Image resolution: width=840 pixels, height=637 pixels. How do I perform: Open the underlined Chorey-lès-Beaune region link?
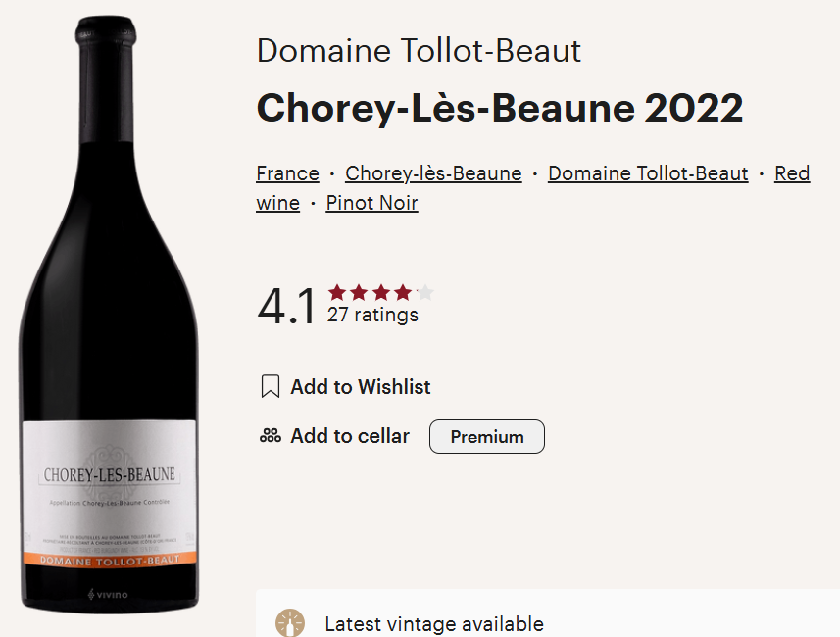pos(433,173)
